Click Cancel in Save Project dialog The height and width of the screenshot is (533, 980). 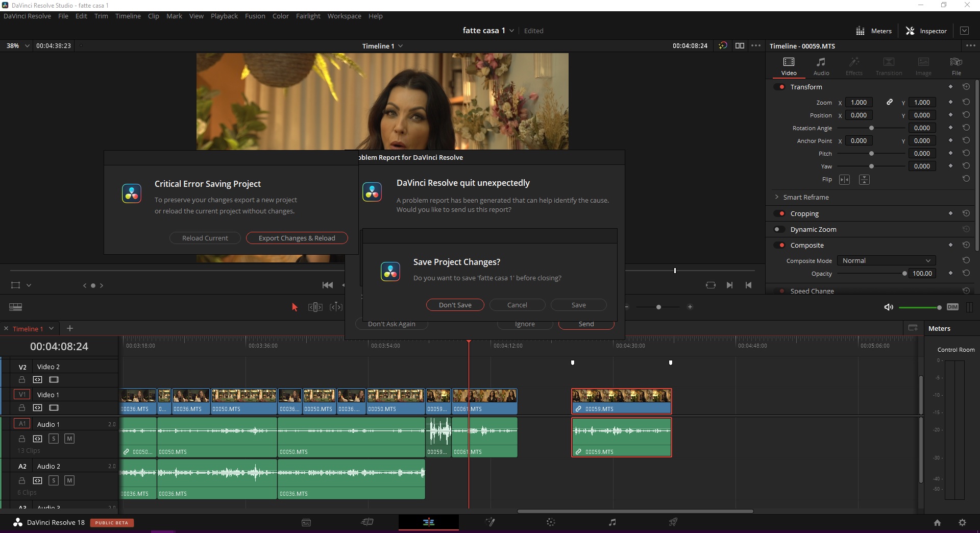[x=517, y=305]
